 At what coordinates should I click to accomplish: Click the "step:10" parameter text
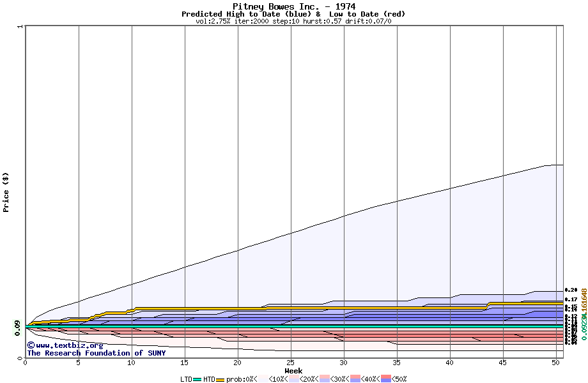coord(286,21)
